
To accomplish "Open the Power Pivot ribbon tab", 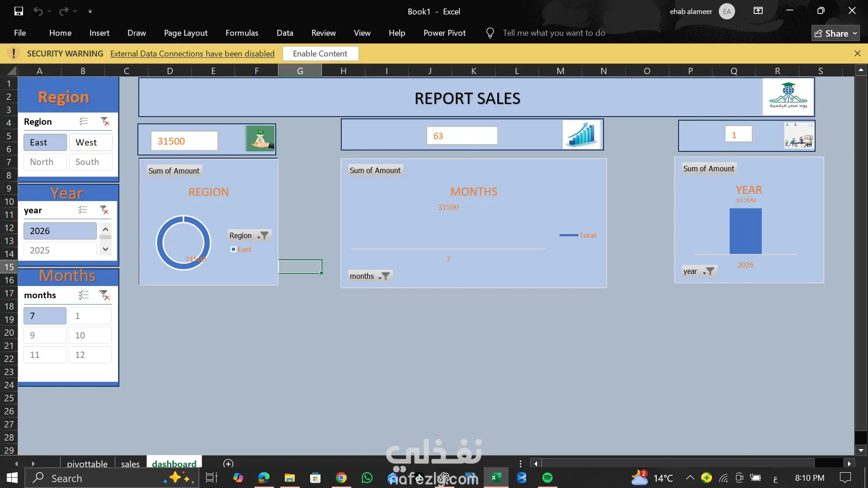I will click(444, 33).
